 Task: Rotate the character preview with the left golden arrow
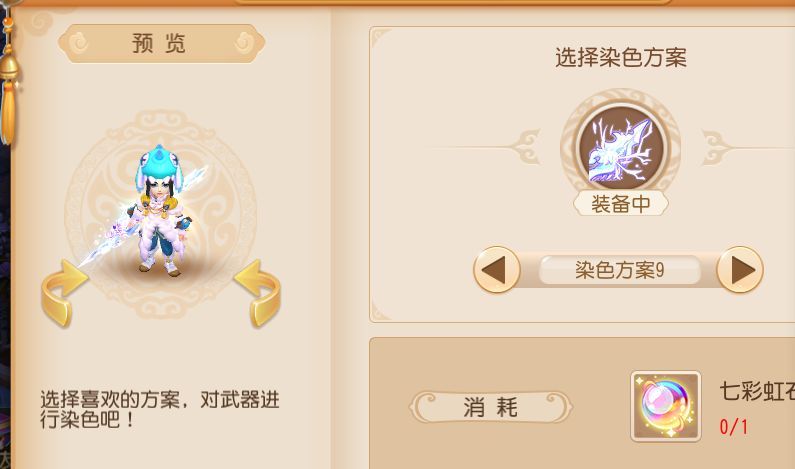tap(63, 293)
